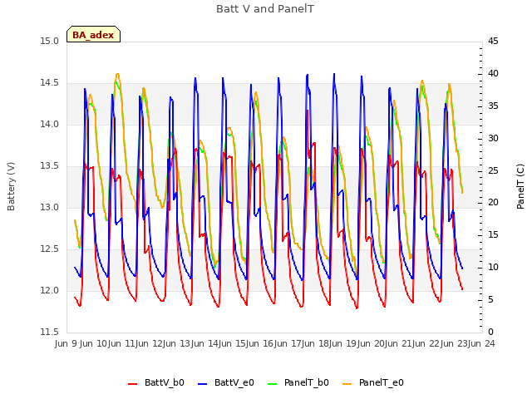Click the chart title Batt V and PanelT
Image resolution: width=532 pixels, height=399 pixels.
265,9
